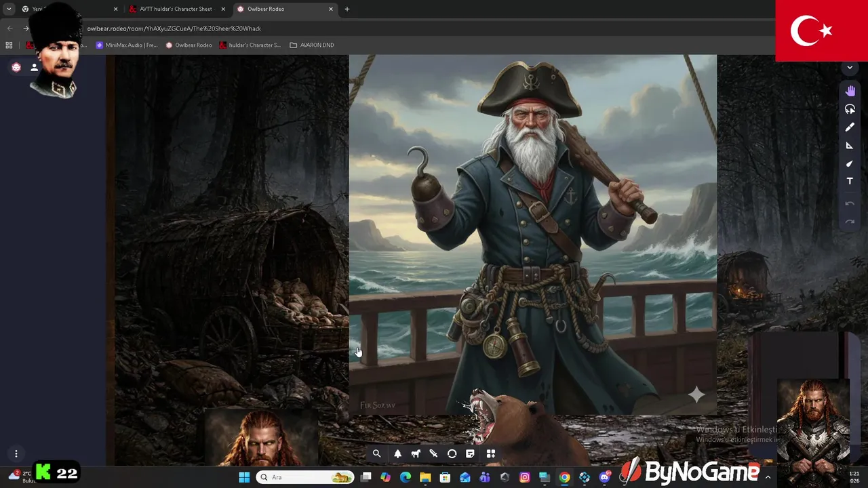Expand the system tray hidden icons chevron
868x488 pixels.
tap(768, 477)
